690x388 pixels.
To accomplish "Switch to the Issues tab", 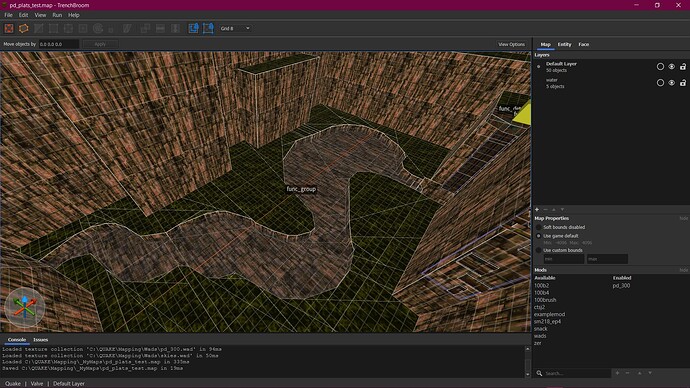I will [x=40, y=340].
